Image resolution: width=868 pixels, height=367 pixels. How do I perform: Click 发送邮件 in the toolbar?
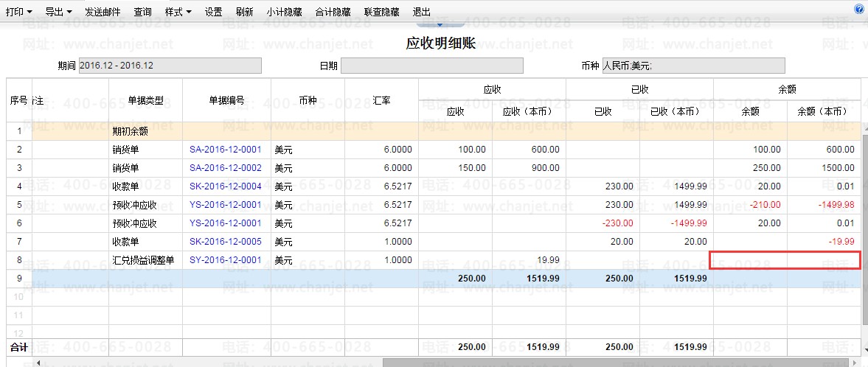click(x=103, y=12)
